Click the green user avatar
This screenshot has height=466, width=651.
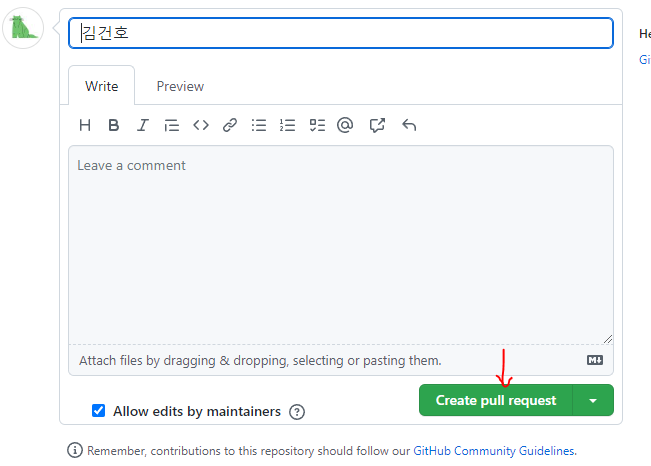(x=23, y=28)
